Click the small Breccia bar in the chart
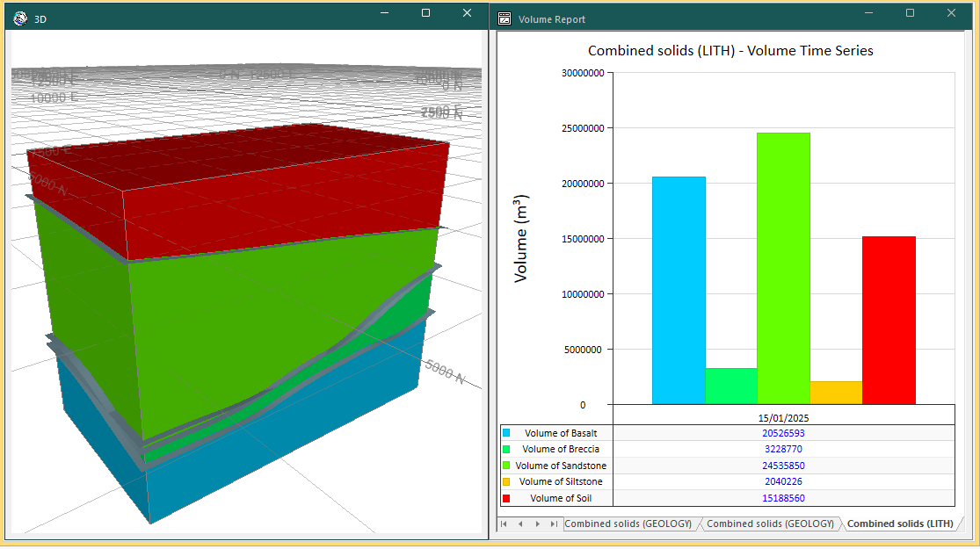Image resolution: width=980 pixels, height=549 pixels. (x=731, y=386)
